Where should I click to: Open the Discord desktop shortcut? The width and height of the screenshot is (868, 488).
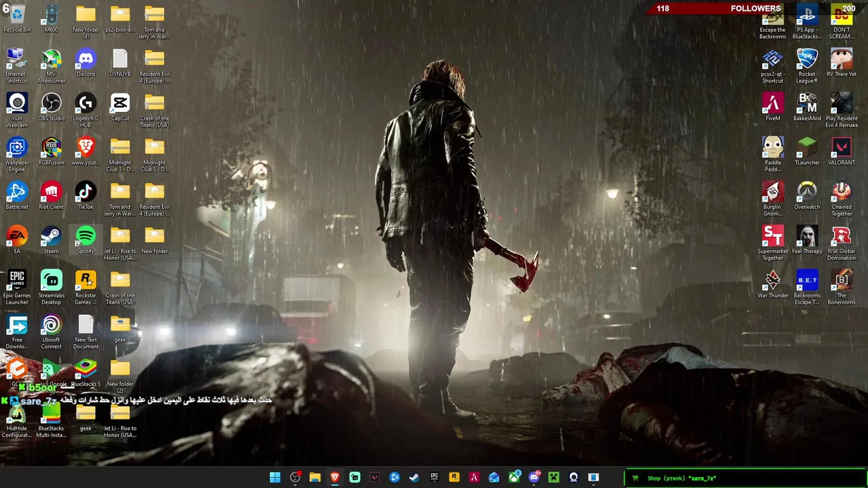[85, 63]
